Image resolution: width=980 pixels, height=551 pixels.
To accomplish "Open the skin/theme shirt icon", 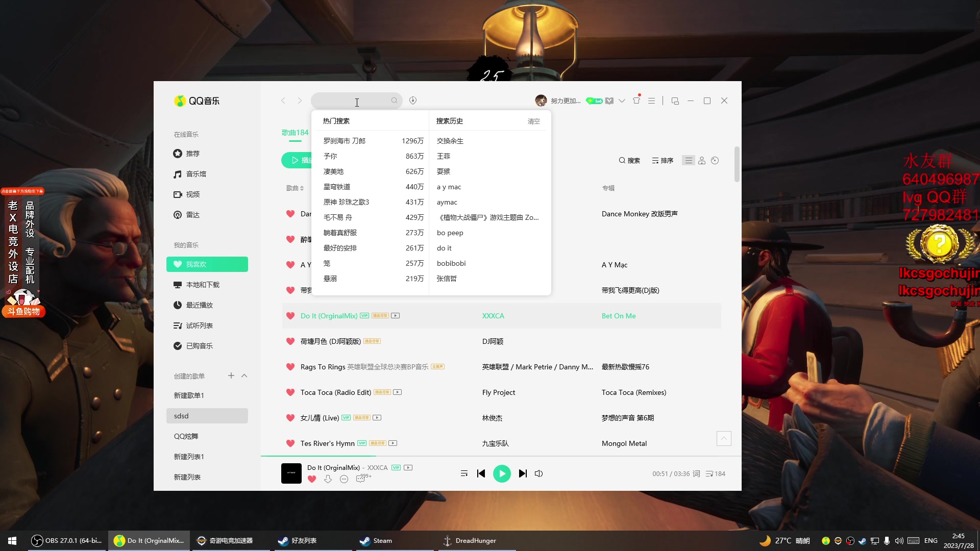I will click(636, 101).
